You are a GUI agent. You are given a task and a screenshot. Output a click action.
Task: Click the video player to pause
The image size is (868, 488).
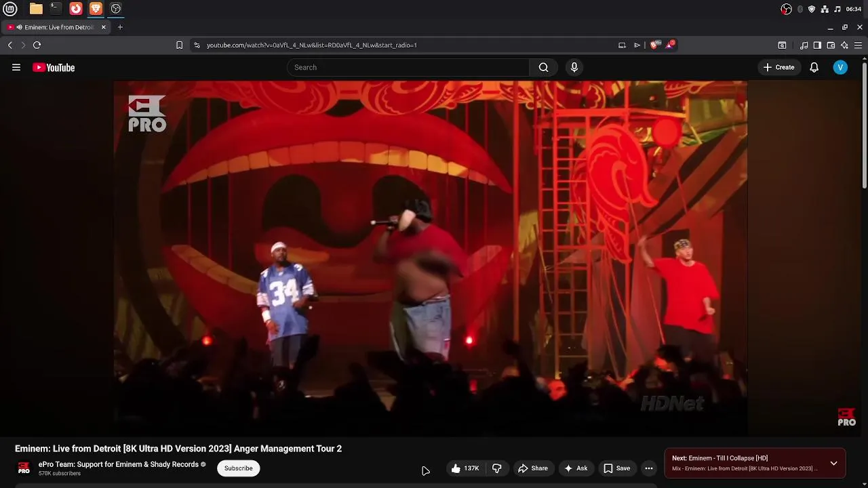pos(431,258)
